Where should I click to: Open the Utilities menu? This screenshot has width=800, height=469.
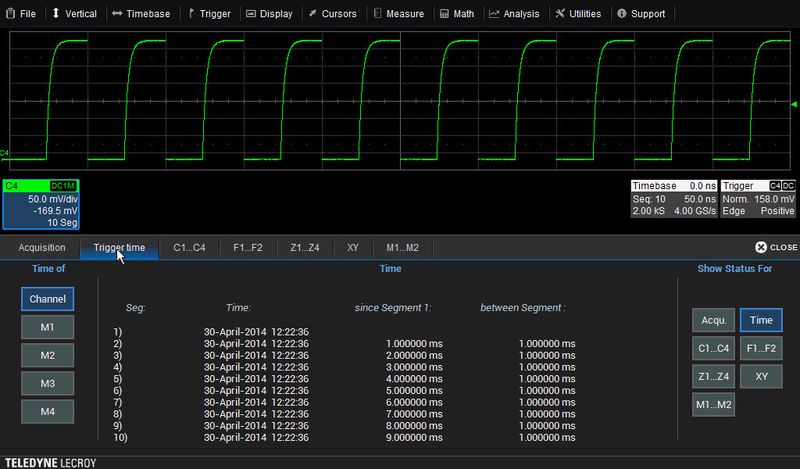578,14
